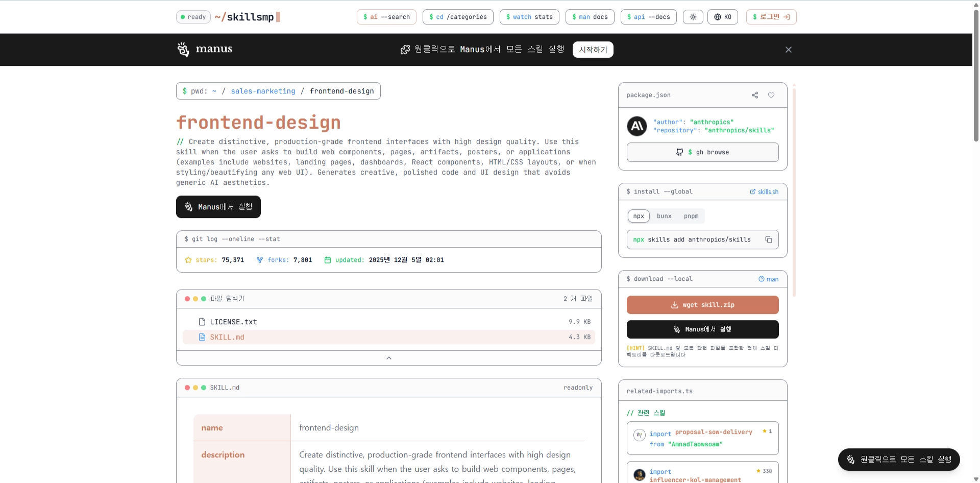Toggle light/dark theme sun icon
980x483 pixels.
tap(693, 17)
